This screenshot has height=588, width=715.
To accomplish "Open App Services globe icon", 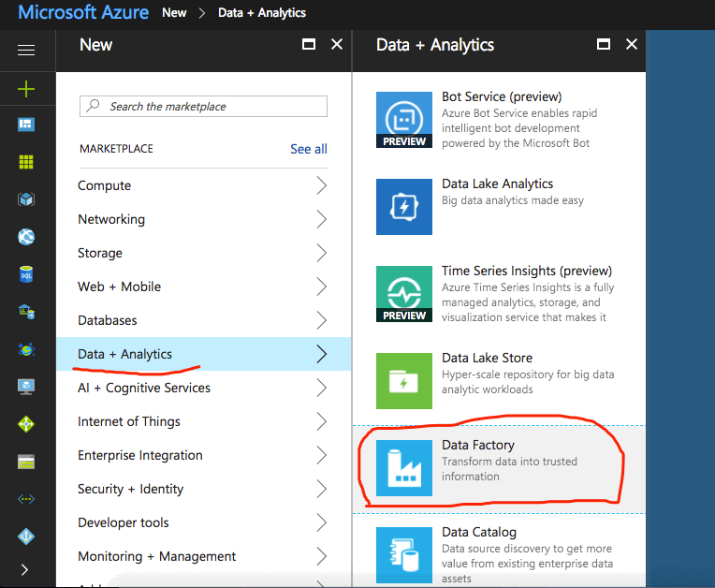I will tap(26, 237).
